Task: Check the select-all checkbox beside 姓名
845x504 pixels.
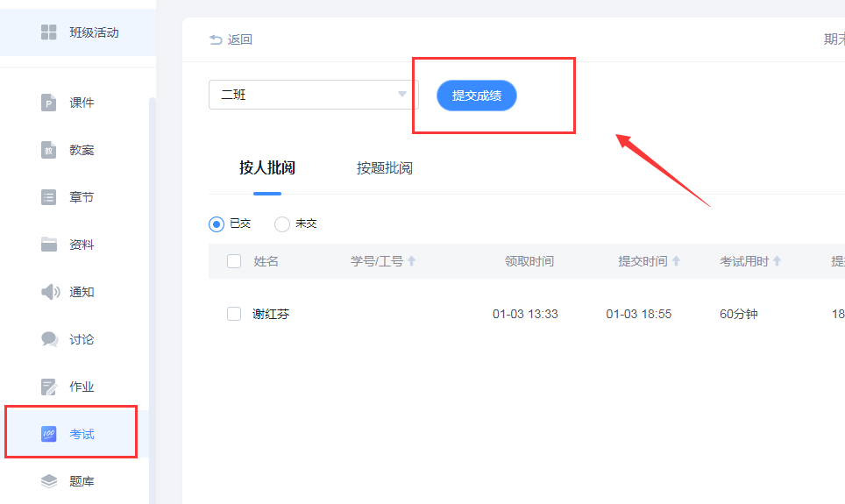Action: (x=234, y=261)
